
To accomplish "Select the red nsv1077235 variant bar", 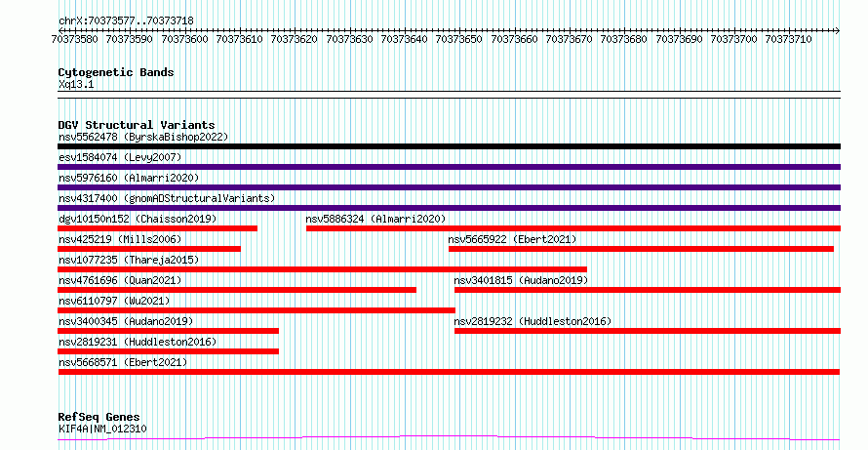I will click(x=322, y=269).
